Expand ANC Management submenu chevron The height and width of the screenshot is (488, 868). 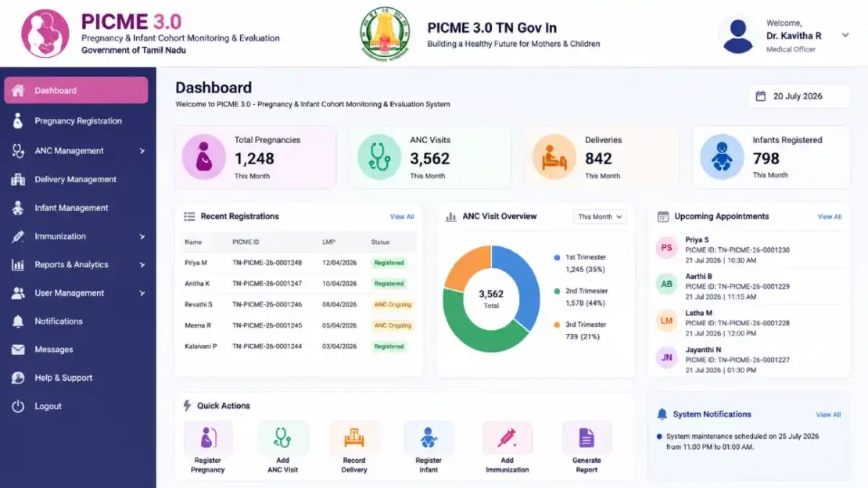coord(142,151)
